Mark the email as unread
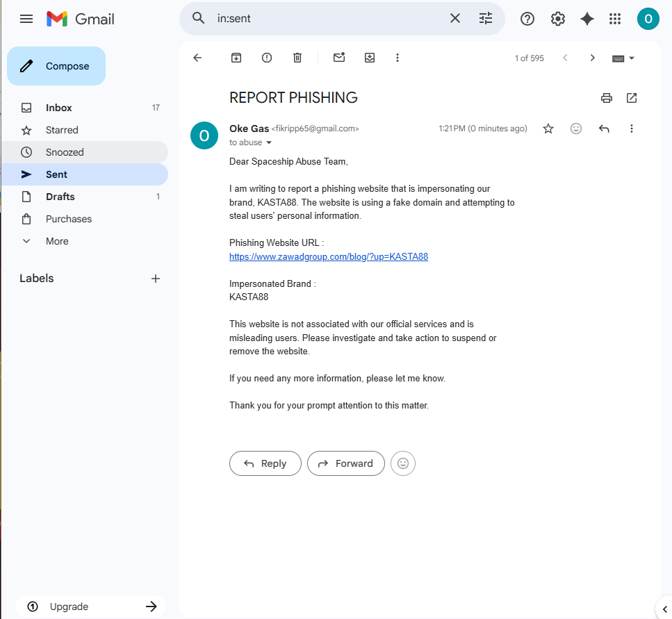The image size is (672, 619). [x=339, y=58]
